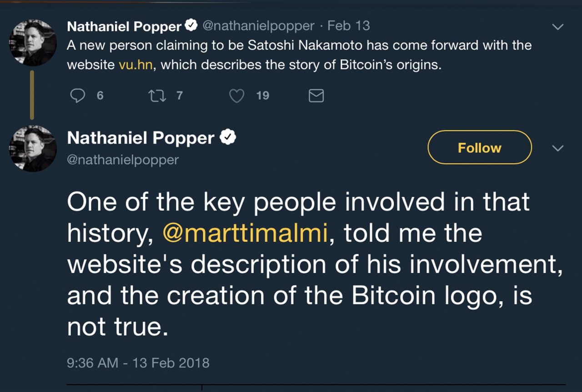Click the verified checkmark on the second tweet

(x=229, y=136)
